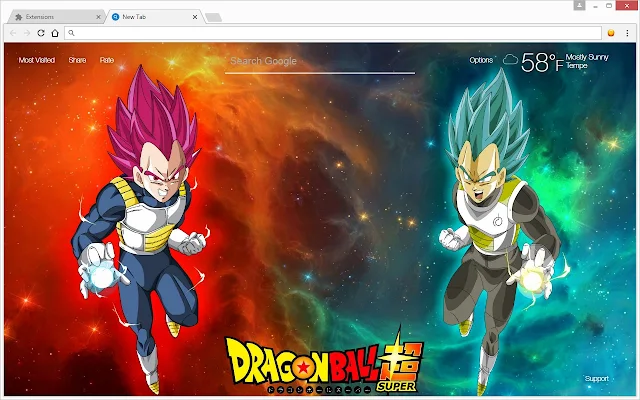Open a new browser tab
640x400 pixels.
(x=213, y=17)
